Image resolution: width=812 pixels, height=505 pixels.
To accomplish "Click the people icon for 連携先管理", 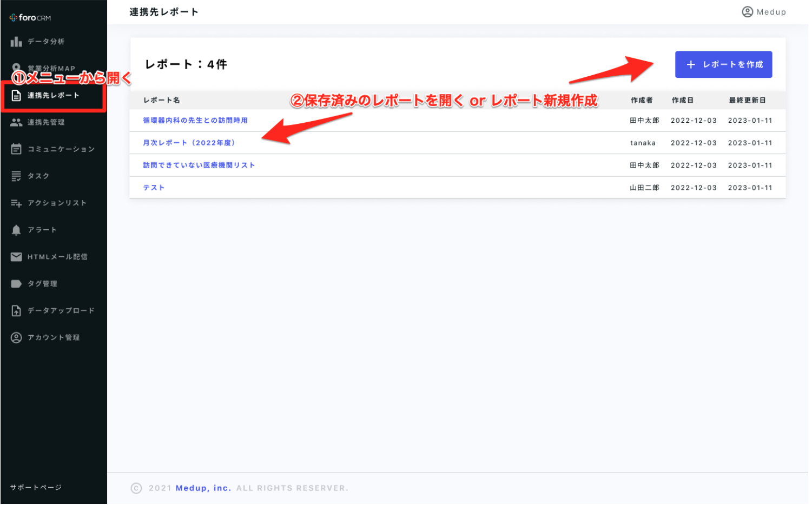I will pos(16,123).
